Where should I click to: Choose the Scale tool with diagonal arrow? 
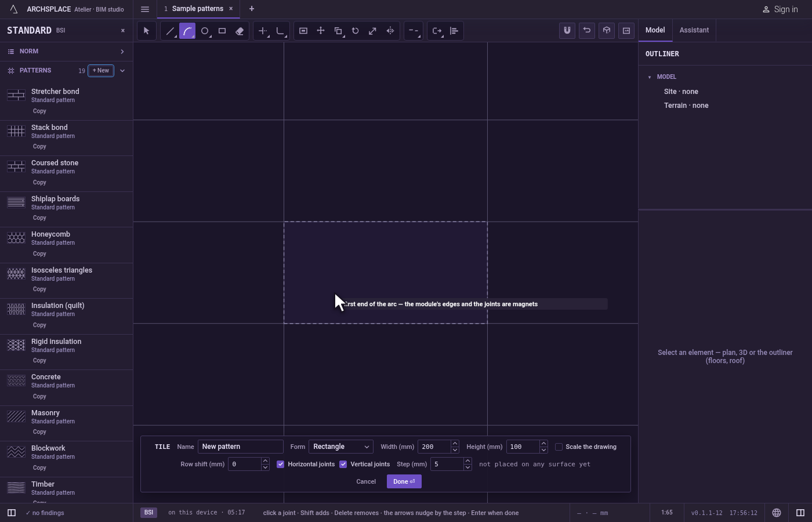(x=373, y=31)
